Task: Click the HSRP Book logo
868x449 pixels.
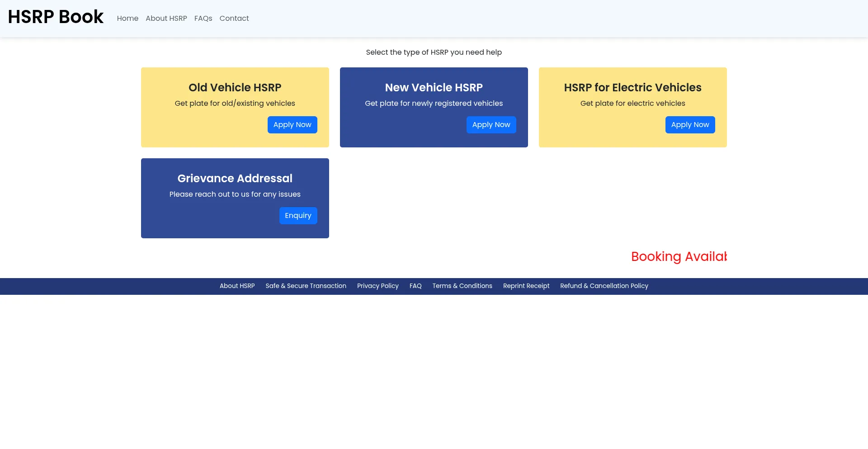Action: [x=56, y=17]
